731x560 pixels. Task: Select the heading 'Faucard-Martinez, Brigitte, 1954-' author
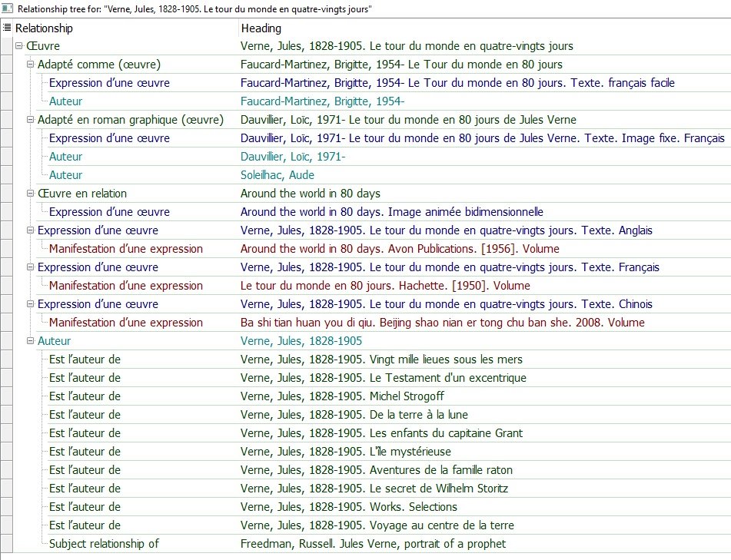pos(322,101)
